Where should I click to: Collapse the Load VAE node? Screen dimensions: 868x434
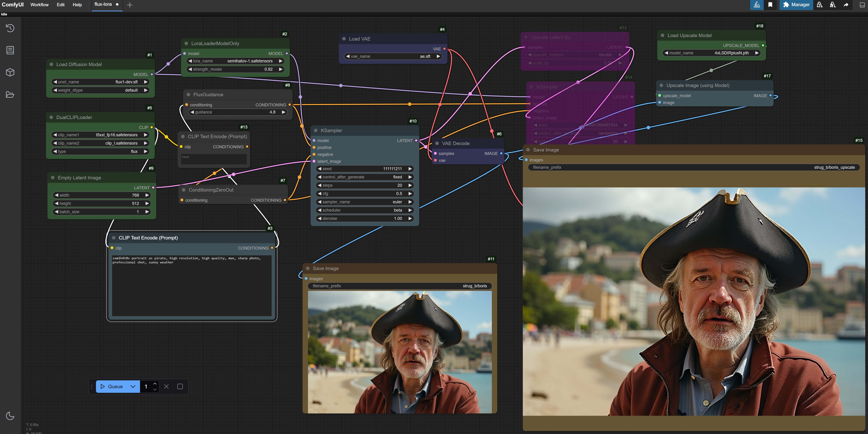click(x=344, y=39)
